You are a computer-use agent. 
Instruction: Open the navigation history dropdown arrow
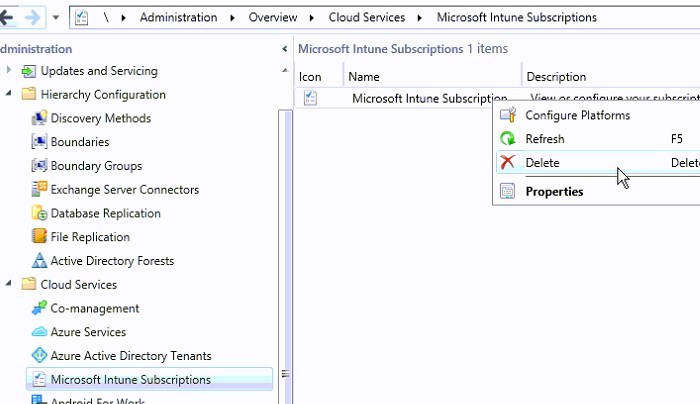(x=56, y=18)
